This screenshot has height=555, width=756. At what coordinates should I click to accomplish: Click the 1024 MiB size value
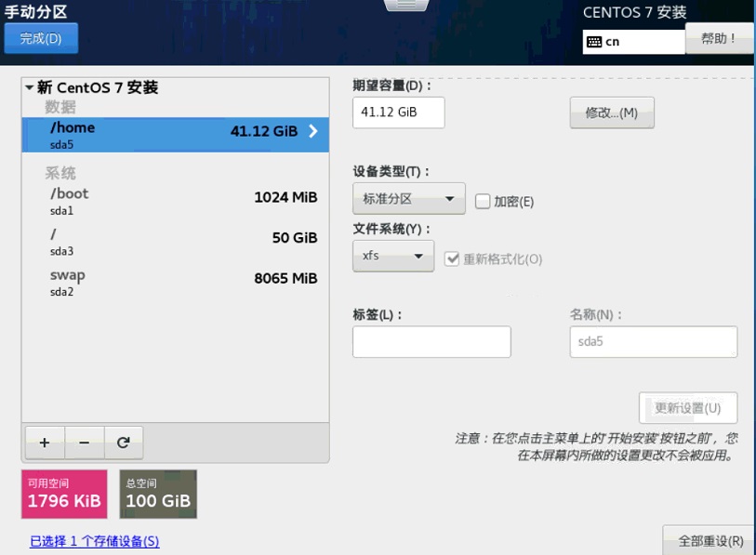coord(285,197)
